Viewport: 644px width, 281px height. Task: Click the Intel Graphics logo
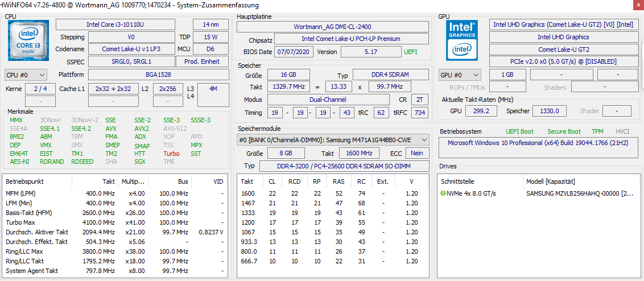(x=462, y=40)
